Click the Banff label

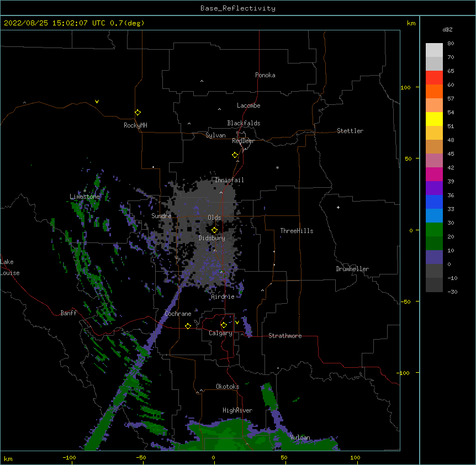tap(68, 313)
